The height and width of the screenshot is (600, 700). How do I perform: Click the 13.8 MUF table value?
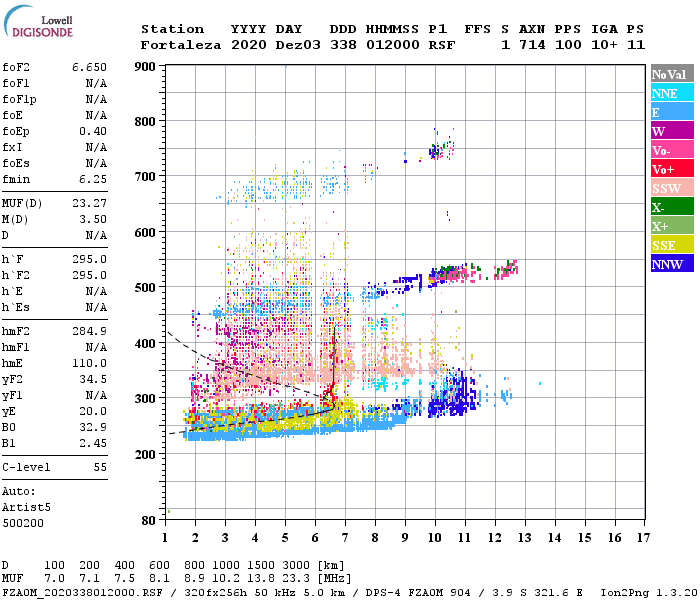pos(261,579)
